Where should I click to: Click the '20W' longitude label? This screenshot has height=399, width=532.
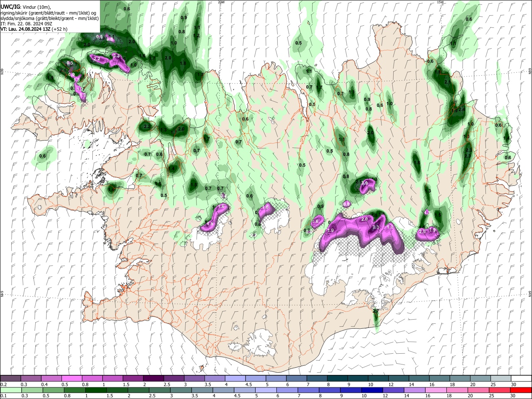coord(221,2)
